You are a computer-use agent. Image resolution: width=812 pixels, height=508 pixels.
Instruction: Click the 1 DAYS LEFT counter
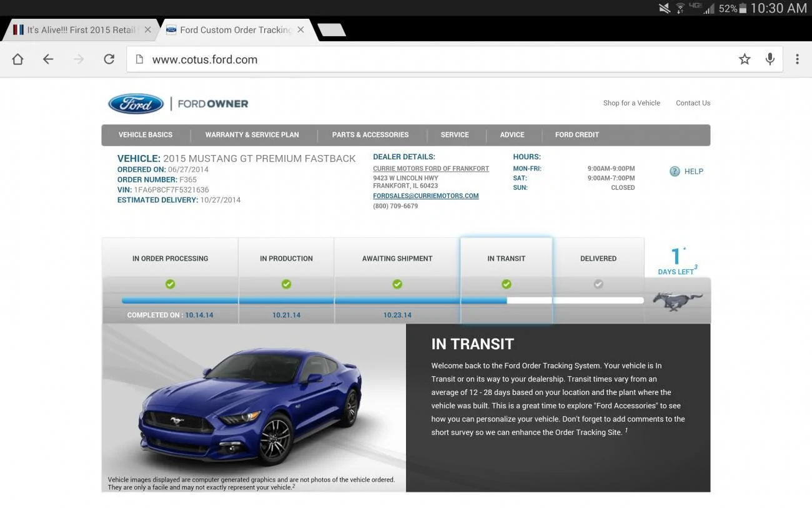[x=678, y=261]
